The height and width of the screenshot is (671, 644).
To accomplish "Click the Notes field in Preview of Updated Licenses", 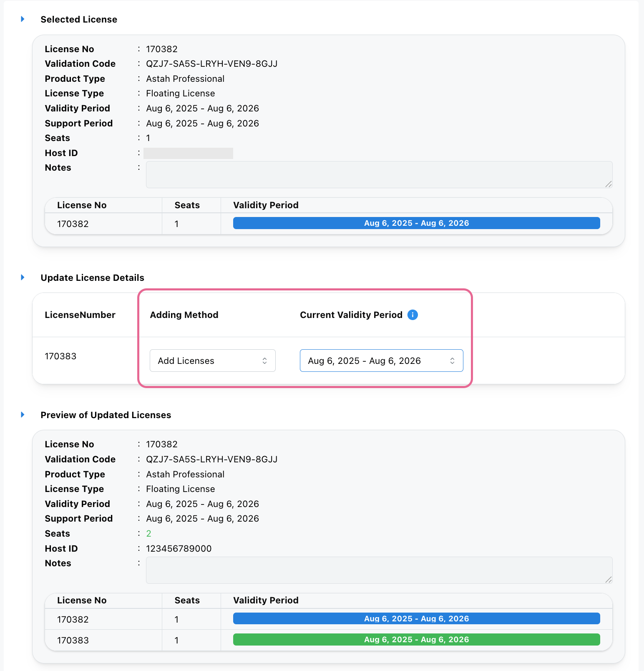I will [x=379, y=570].
